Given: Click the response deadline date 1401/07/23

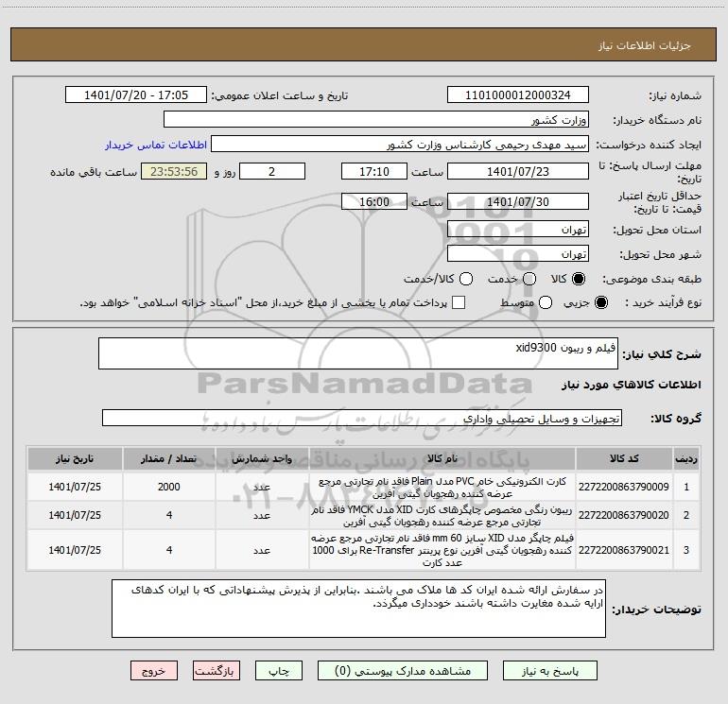Looking at the screenshot, I should (518, 171).
